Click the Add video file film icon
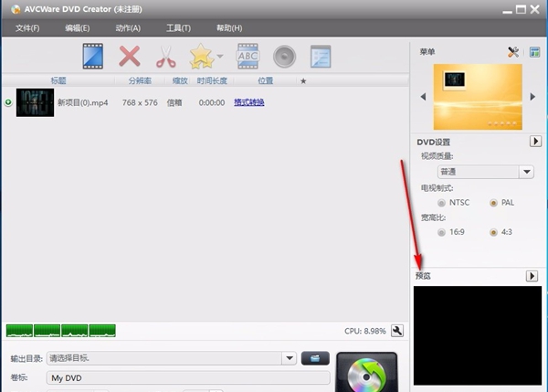This screenshot has width=548, height=392. point(93,57)
